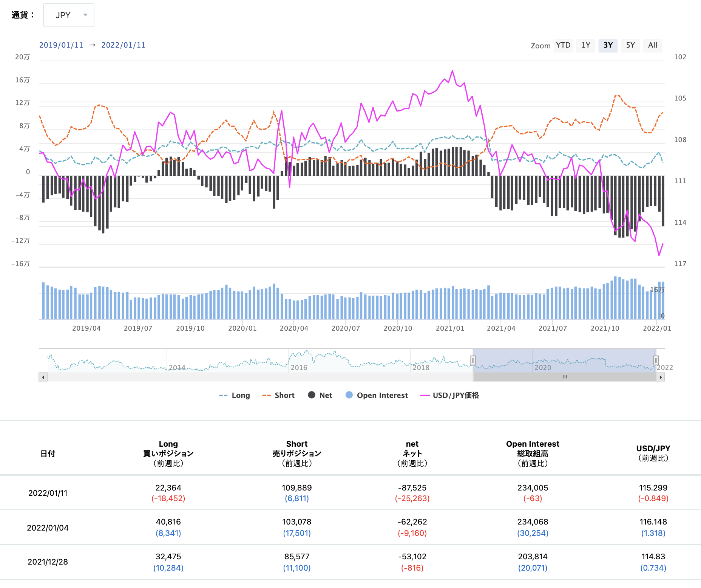
Task: Click the Open Interest value 234,005
Action: click(533, 488)
